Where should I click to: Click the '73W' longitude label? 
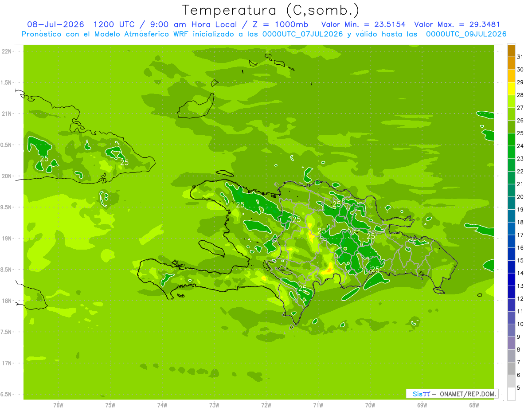[x=214, y=405]
